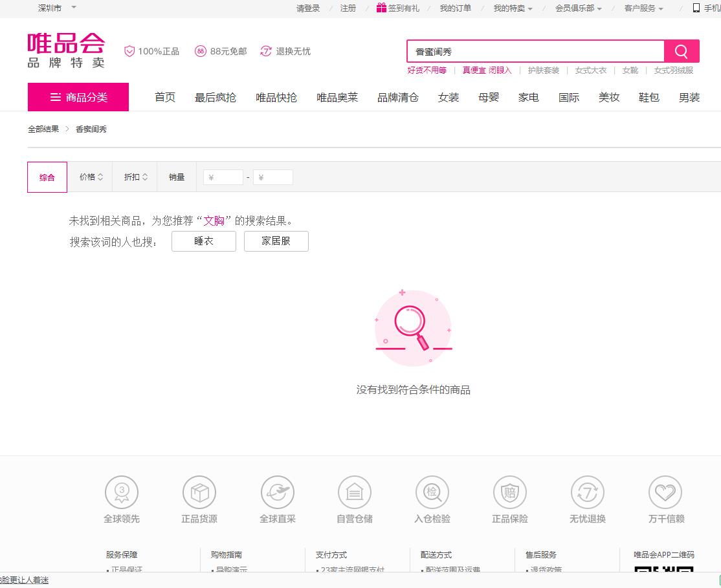Click the minimum price input field
721x588 pixels.
click(223, 177)
